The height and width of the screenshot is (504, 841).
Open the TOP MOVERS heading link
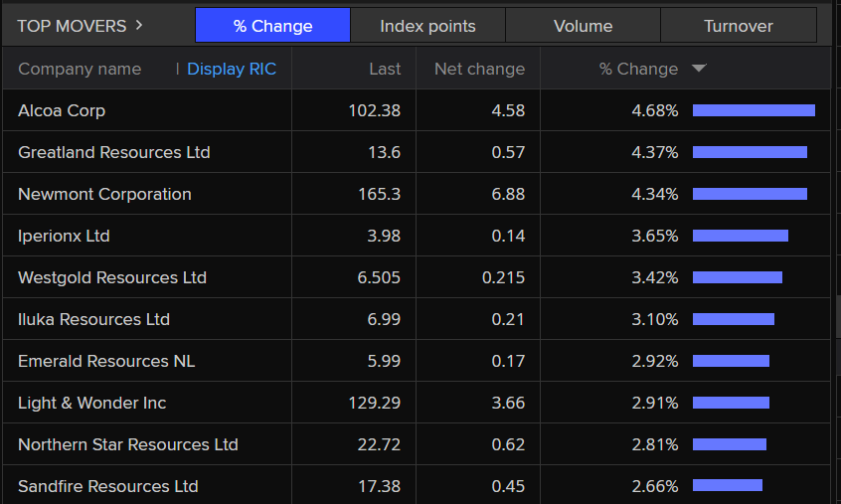(x=72, y=26)
